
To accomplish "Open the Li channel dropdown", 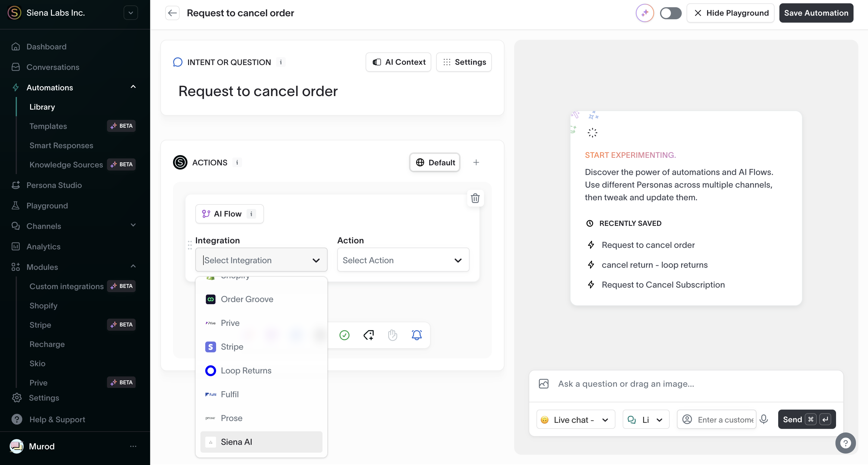I will coord(646,420).
